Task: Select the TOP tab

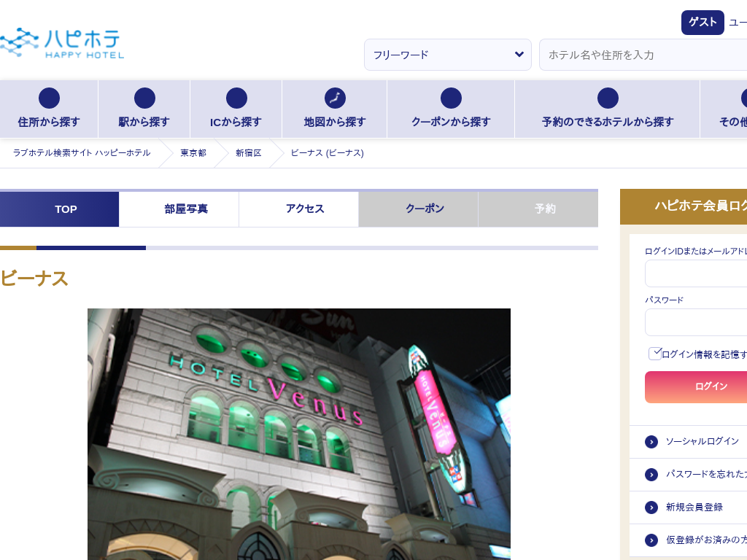Action: pyautogui.click(x=60, y=209)
